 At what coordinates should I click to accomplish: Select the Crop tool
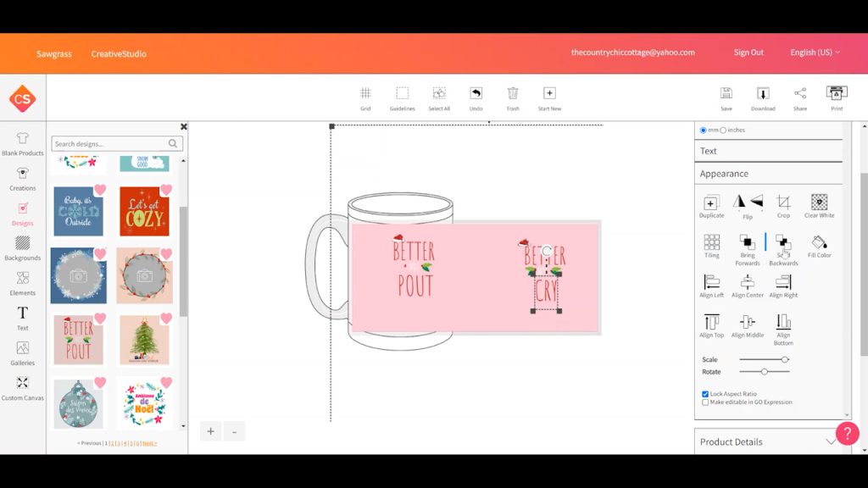pyautogui.click(x=783, y=202)
